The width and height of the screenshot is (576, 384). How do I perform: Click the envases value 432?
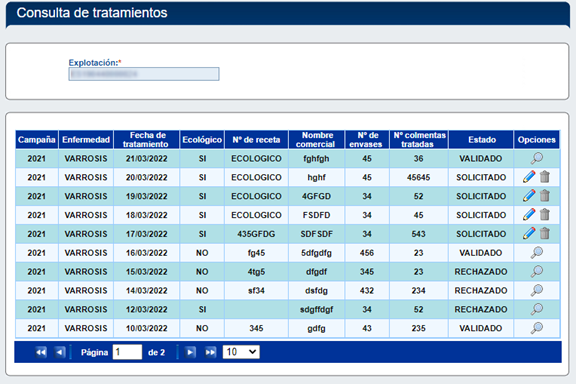pyautogui.click(x=367, y=291)
